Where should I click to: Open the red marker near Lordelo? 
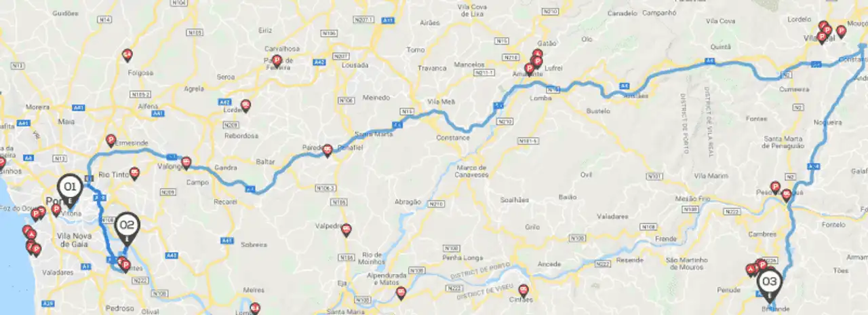pyautogui.click(x=245, y=105)
